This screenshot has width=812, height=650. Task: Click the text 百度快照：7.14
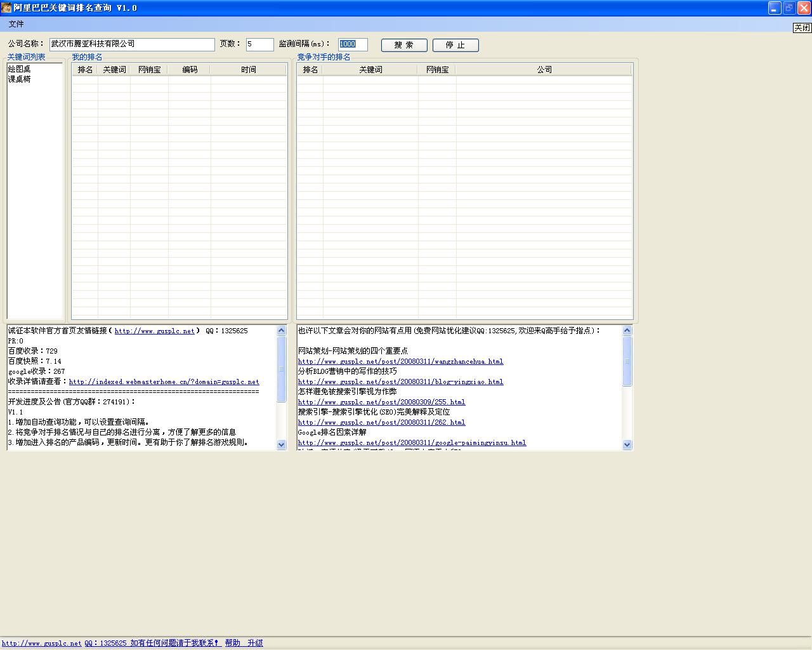point(35,361)
